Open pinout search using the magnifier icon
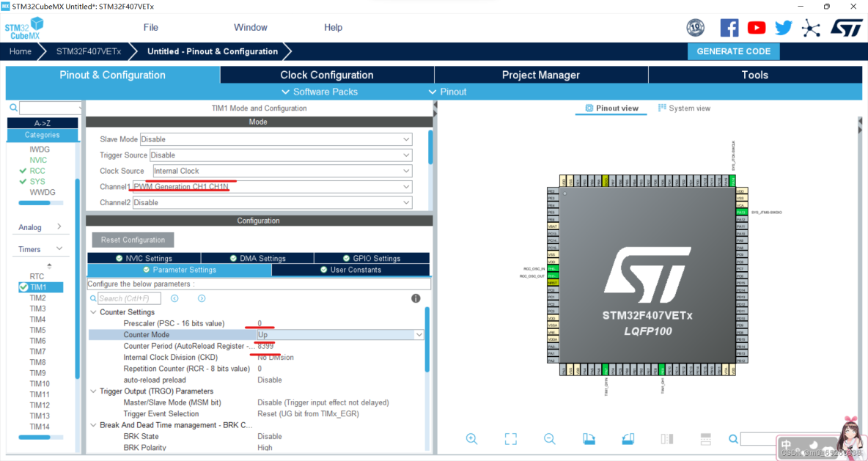The image size is (868, 461). (x=733, y=438)
